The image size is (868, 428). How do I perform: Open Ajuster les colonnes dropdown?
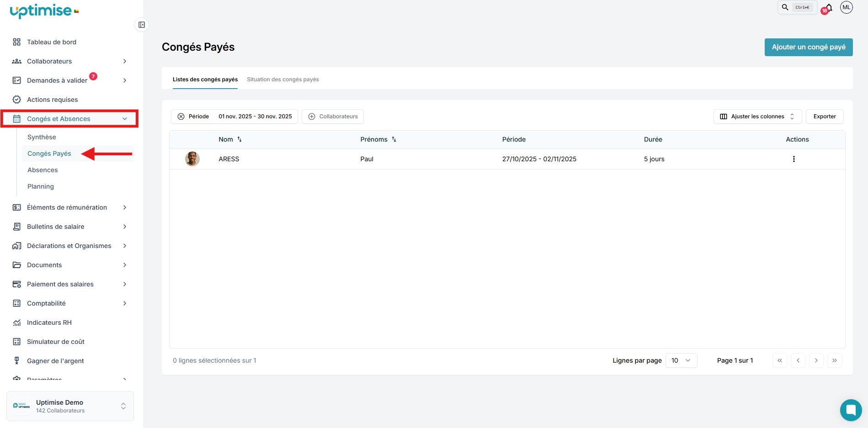click(x=757, y=116)
